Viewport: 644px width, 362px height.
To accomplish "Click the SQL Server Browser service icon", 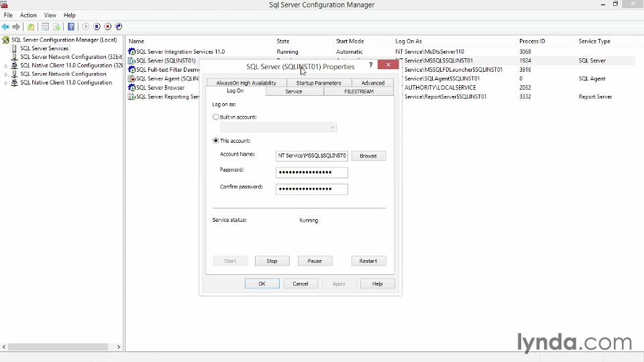I will 131,88.
